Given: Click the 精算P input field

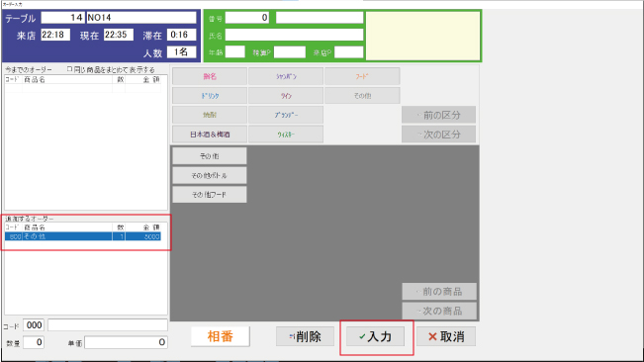Looking at the screenshot, I should 290,52.
